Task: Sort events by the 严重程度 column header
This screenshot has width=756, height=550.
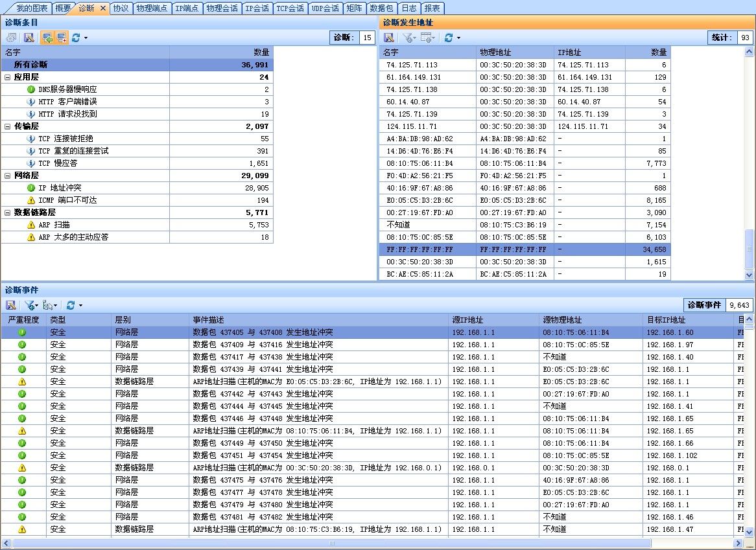Action: click(x=23, y=320)
